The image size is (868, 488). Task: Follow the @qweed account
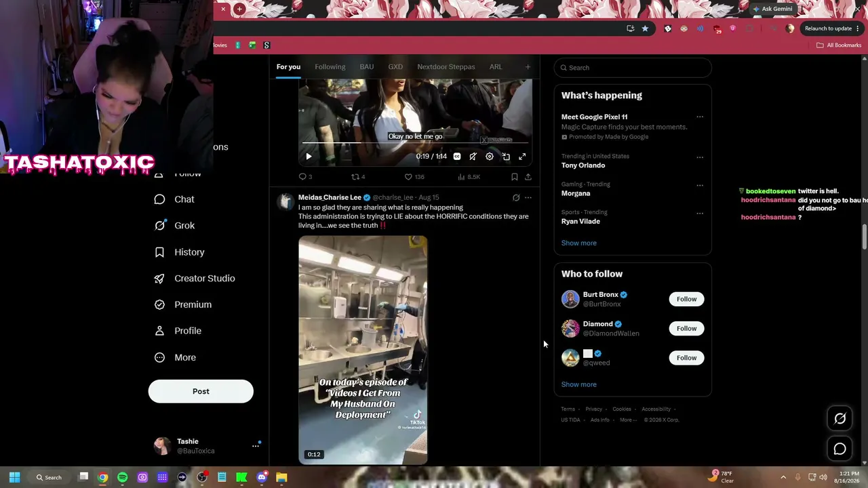[x=686, y=358]
